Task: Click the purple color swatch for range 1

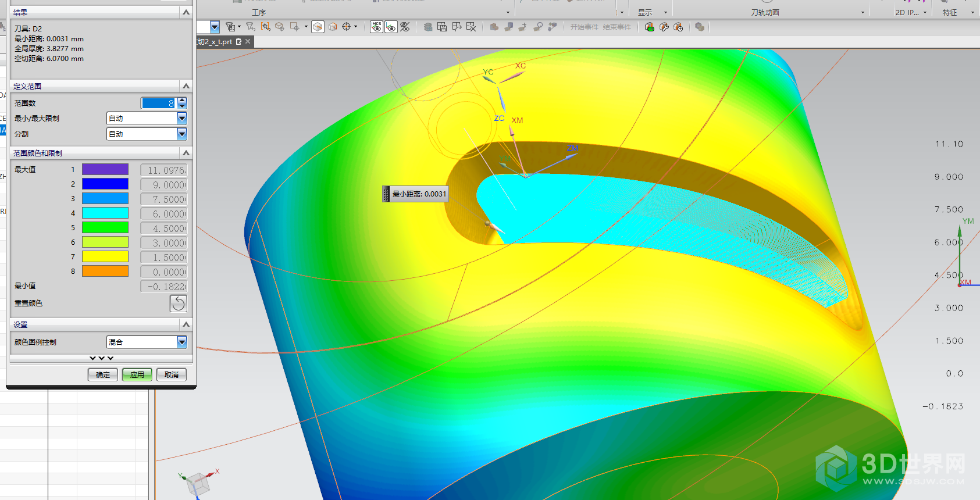Action: [x=105, y=169]
